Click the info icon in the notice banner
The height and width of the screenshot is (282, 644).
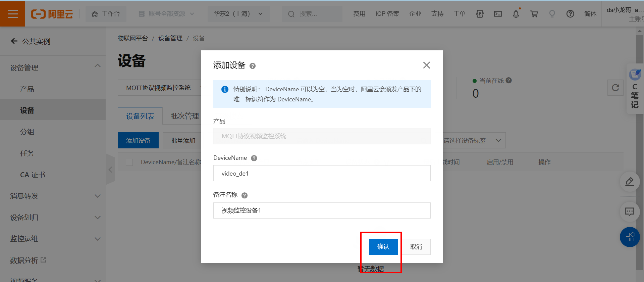(x=225, y=89)
